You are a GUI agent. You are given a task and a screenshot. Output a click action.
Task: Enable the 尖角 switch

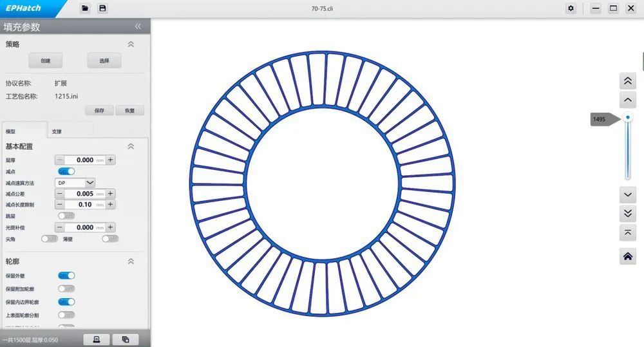pyautogui.click(x=50, y=239)
